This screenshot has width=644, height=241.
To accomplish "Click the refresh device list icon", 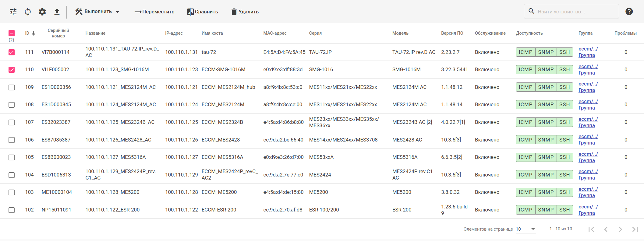I will coord(28,12).
